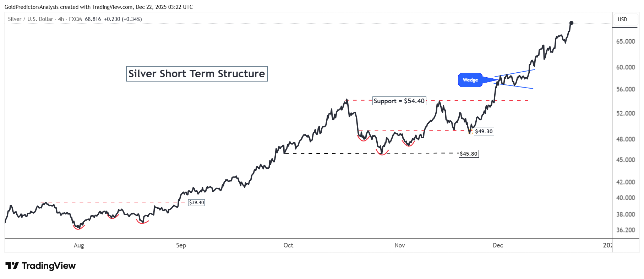Click the 4h timeframe in chart header
This screenshot has height=279, width=644.
pos(61,19)
